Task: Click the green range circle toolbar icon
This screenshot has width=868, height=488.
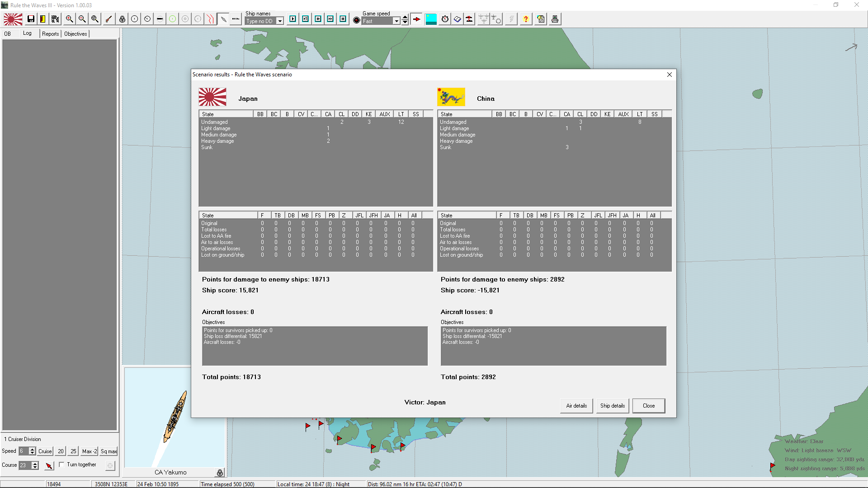Action: coord(172,19)
